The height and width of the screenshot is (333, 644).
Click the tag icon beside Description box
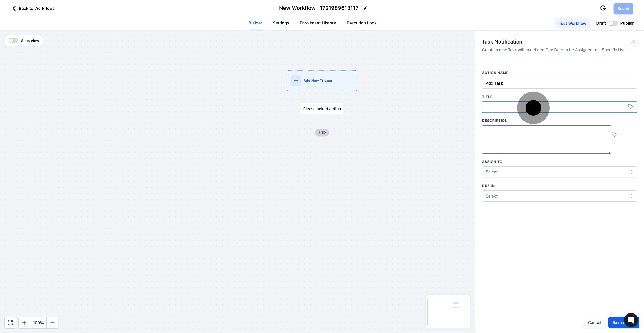(x=614, y=134)
